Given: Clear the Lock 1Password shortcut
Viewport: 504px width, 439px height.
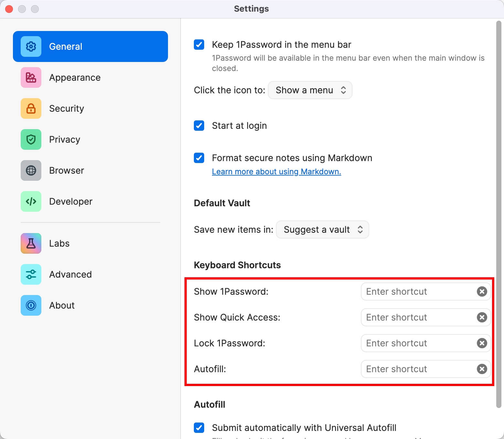Looking at the screenshot, I should (482, 343).
